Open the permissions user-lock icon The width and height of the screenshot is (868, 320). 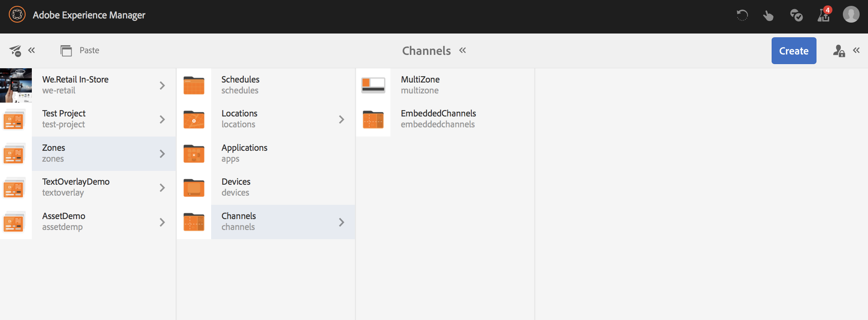point(839,51)
